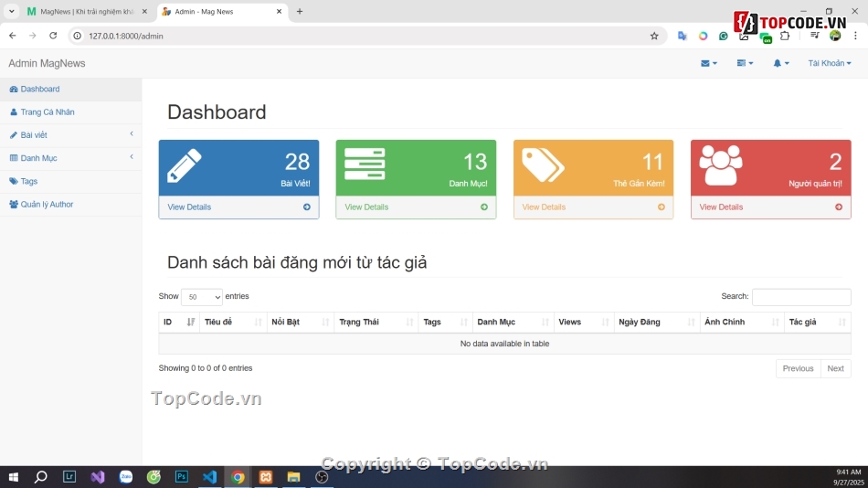Open Lightroom from the taskbar
Viewport: 868px width, 488px height.
(69, 477)
